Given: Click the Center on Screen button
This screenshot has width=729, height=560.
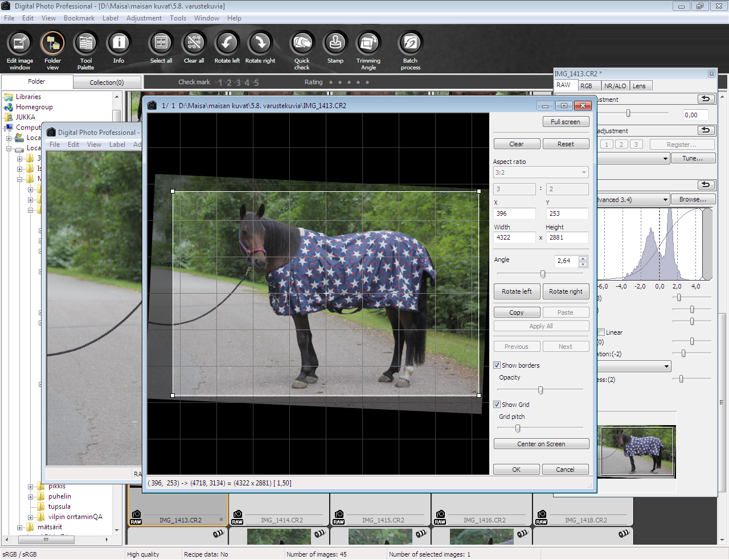Looking at the screenshot, I should (x=541, y=444).
